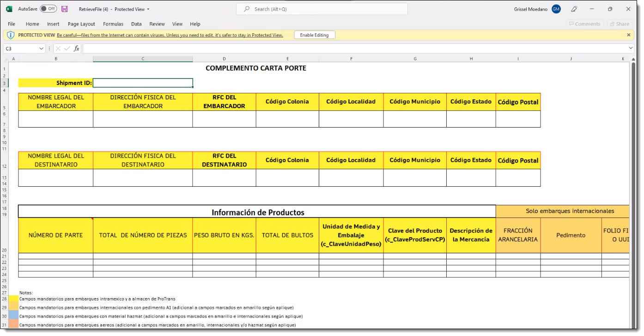This screenshot has height=336, width=644.
Task: Click the Search box magnifier icon
Action: pos(247,9)
